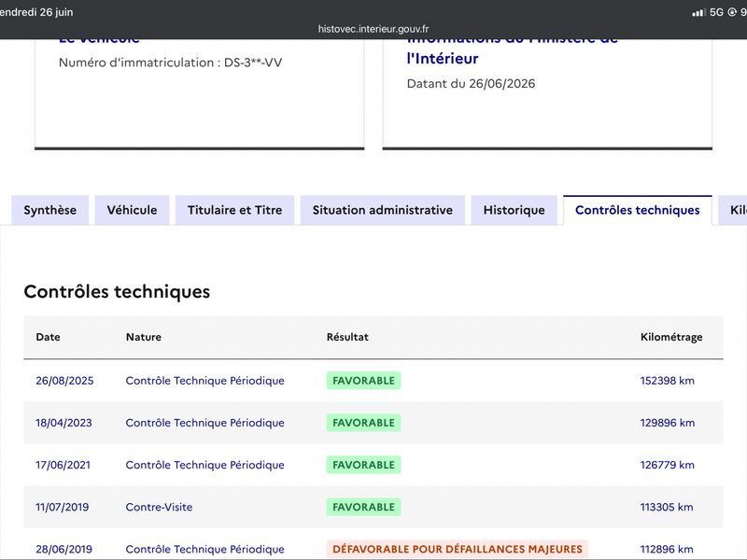Open the partially visible Kilométrage tab
The height and width of the screenshot is (560, 747).
click(x=734, y=210)
